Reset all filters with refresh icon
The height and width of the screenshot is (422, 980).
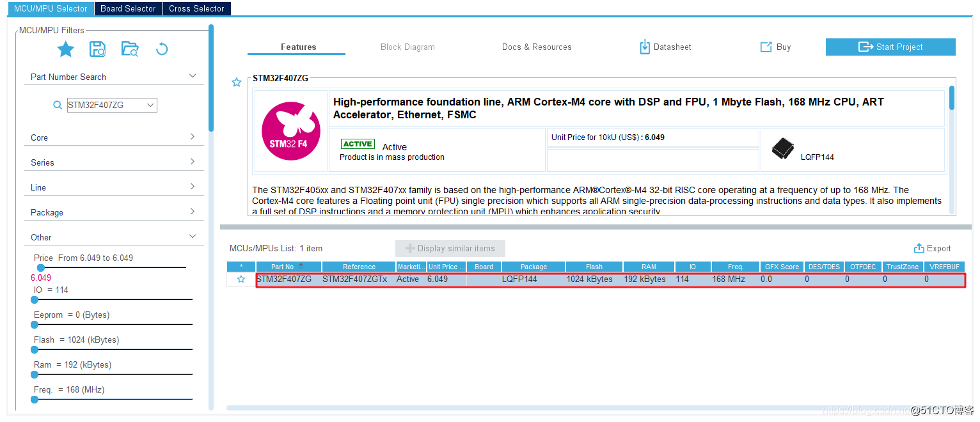(162, 49)
